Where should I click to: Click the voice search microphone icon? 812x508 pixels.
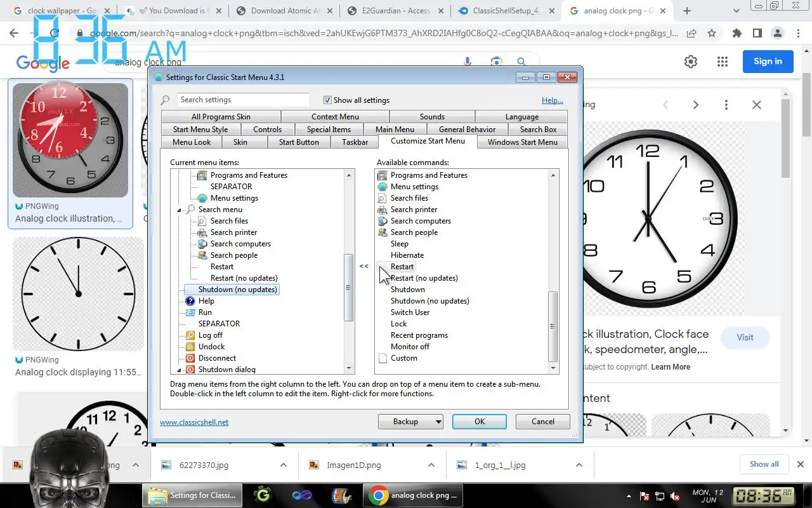click(x=468, y=62)
